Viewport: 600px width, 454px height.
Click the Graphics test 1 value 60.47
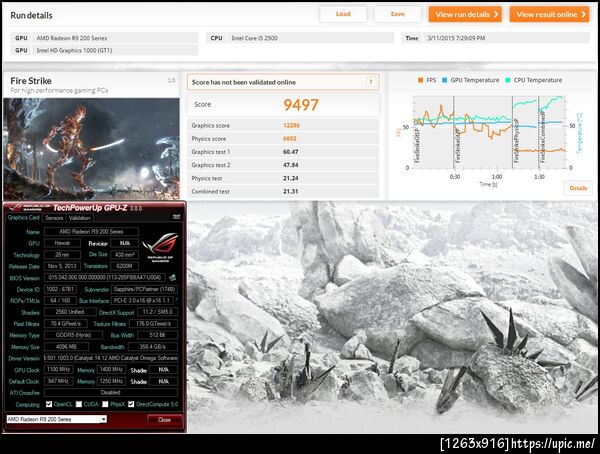pyautogui.click(x=291, y=152)
